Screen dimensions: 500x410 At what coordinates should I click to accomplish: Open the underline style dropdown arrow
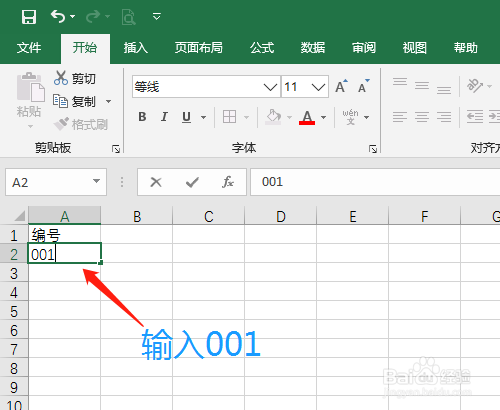coord(203,117)
